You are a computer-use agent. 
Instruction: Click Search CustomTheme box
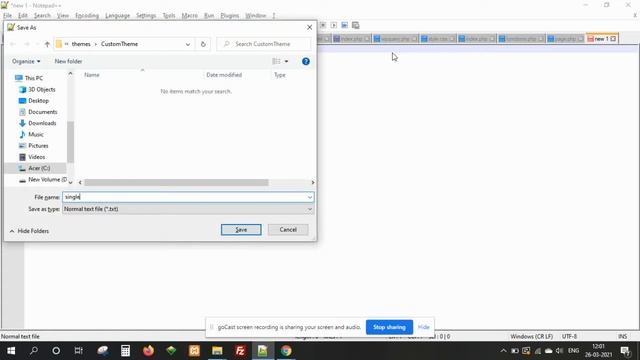263,44
